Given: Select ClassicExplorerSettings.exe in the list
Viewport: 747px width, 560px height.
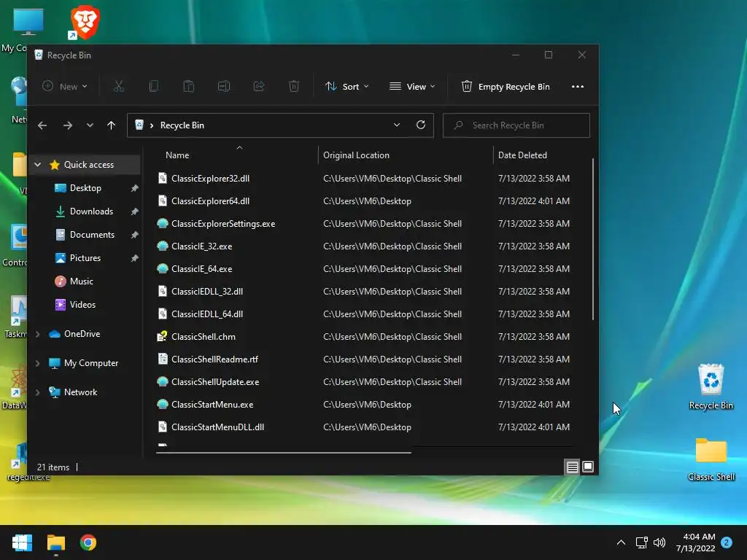Looking at the screenshot, I should pyautogui.click(x=223, y=224).
